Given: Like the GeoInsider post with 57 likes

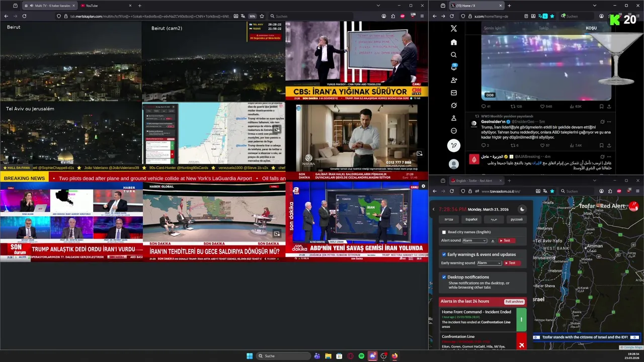Looking at the screenshot, I should tap(545, 145).
